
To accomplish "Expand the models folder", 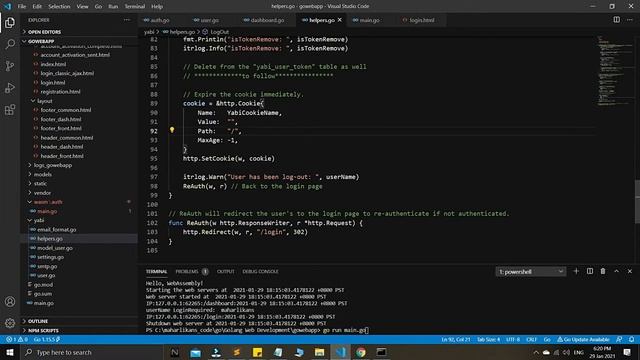I will (x=42, y=174).
